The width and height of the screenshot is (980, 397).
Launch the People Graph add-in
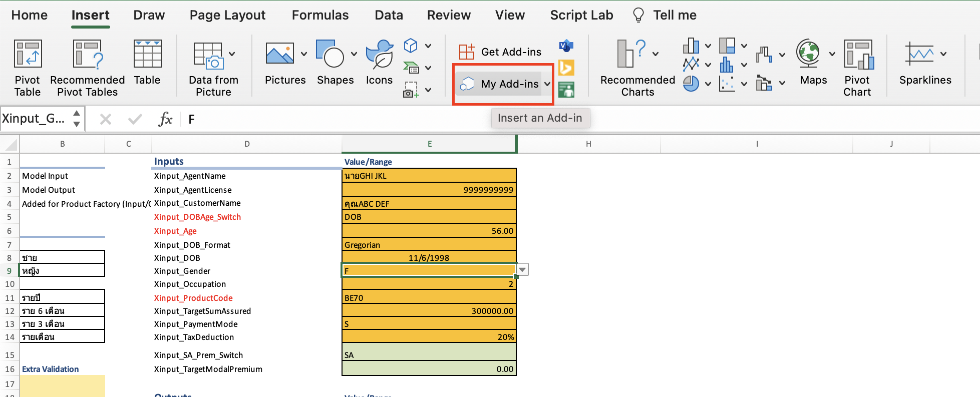(x=566, y=90)
